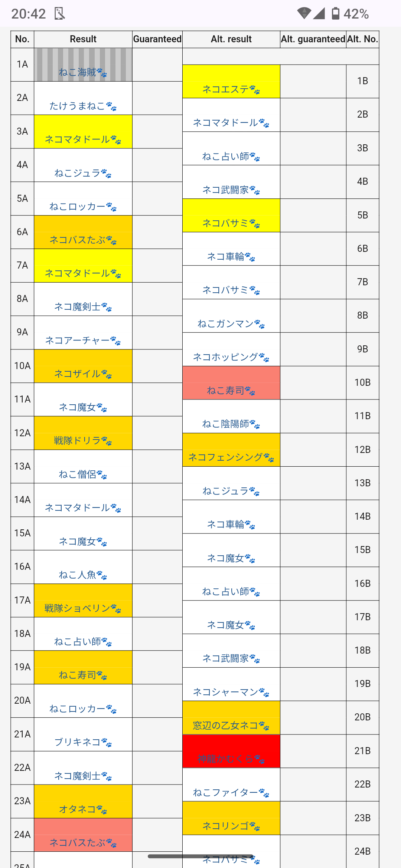This screenshot has width=401, height=868.
Task: Tap paw icon next to ねこ寿司 in 10B
Action: tap(250, 391)
